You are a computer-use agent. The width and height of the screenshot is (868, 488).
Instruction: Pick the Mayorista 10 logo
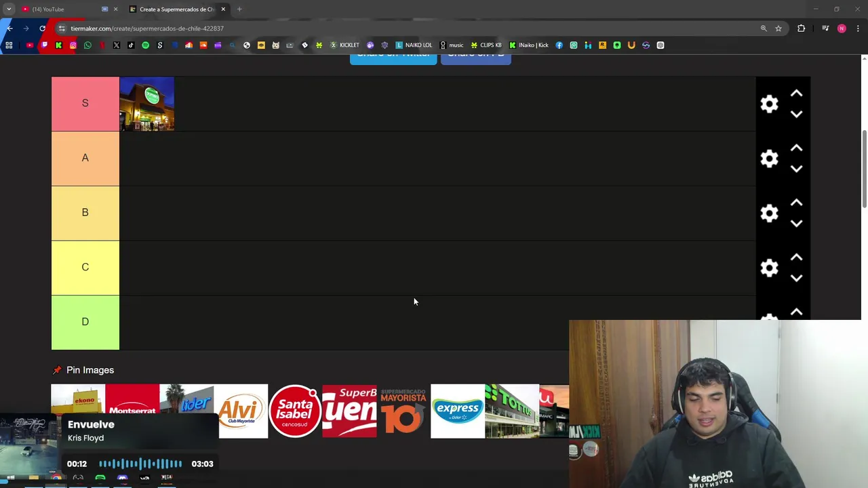(x=403, y=411)
